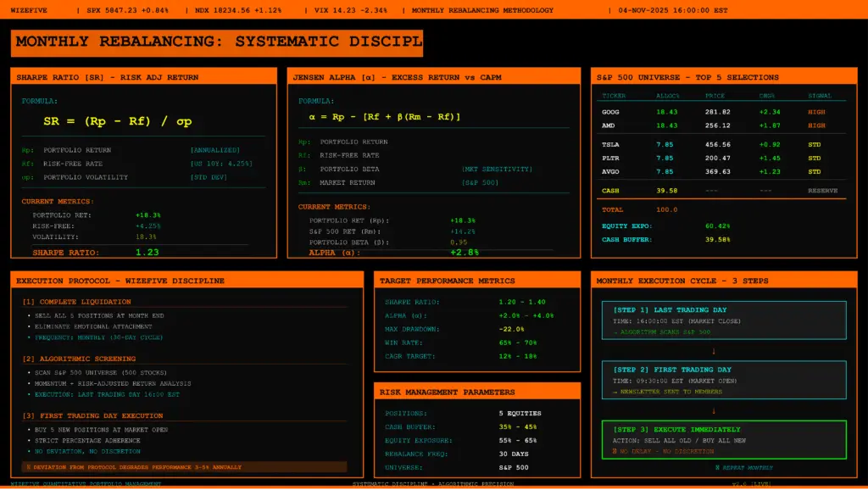Viewport: 868px width, 490px height.
Task: Select the PLTR ticker entry
Action: tap(610, 158)
